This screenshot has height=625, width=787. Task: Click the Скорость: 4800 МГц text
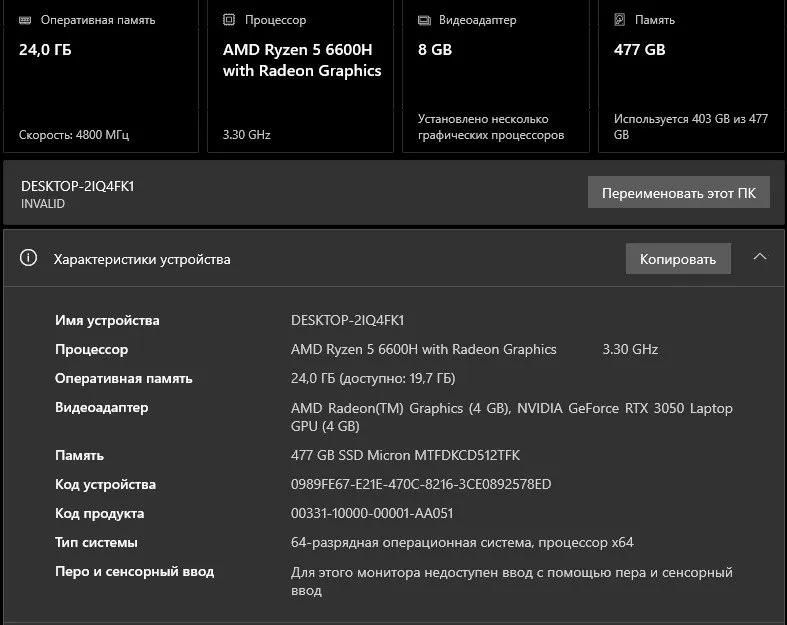click(x=74, y=135)
